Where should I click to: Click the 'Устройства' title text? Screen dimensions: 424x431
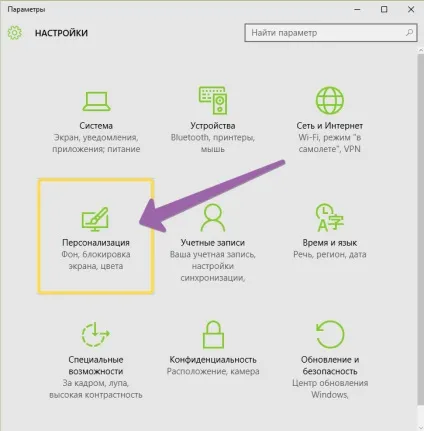(x=213, y=126)
